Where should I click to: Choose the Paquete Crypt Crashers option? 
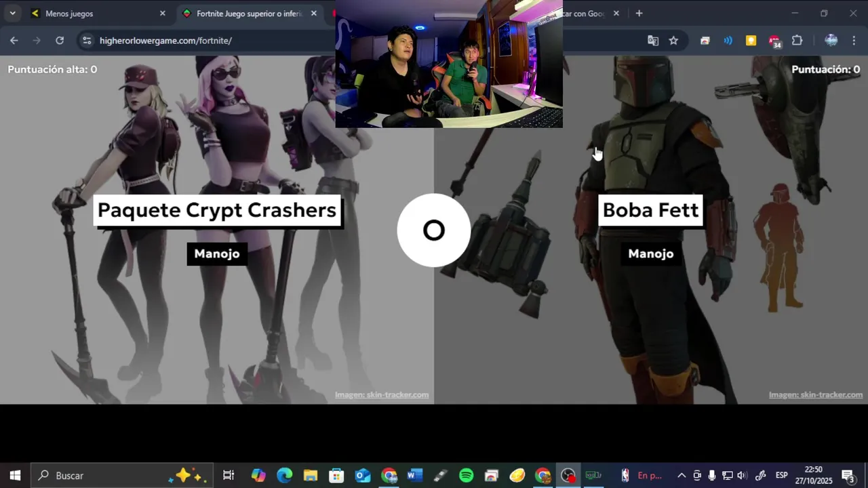pyautogui.click(x=217, y=210)
